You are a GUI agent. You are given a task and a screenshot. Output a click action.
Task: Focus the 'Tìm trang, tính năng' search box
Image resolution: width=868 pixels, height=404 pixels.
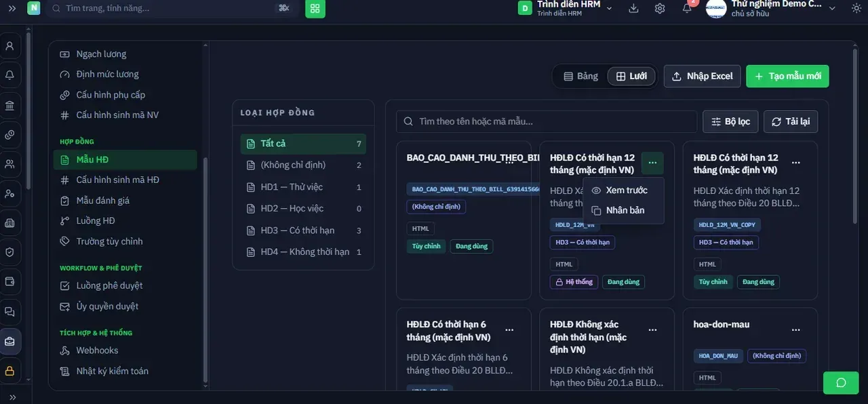tap(172, 8)
